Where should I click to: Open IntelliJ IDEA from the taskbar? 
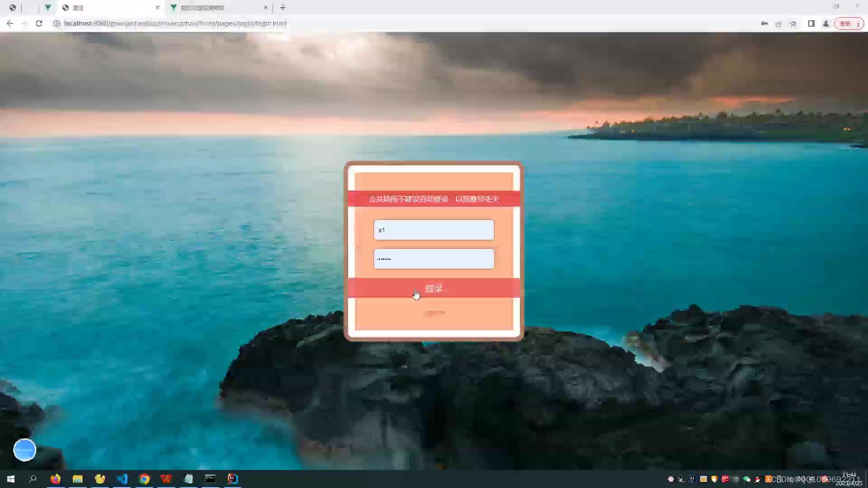click(x=232, y=479)
